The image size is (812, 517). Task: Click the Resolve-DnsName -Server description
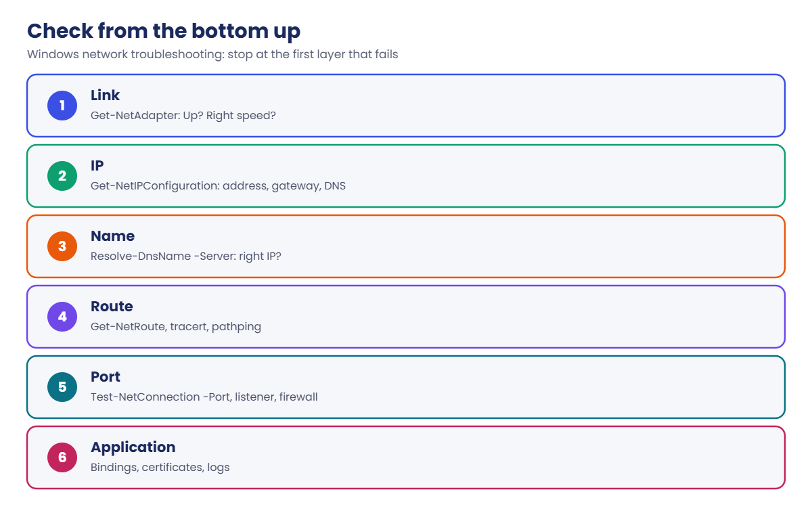(186, 256)
